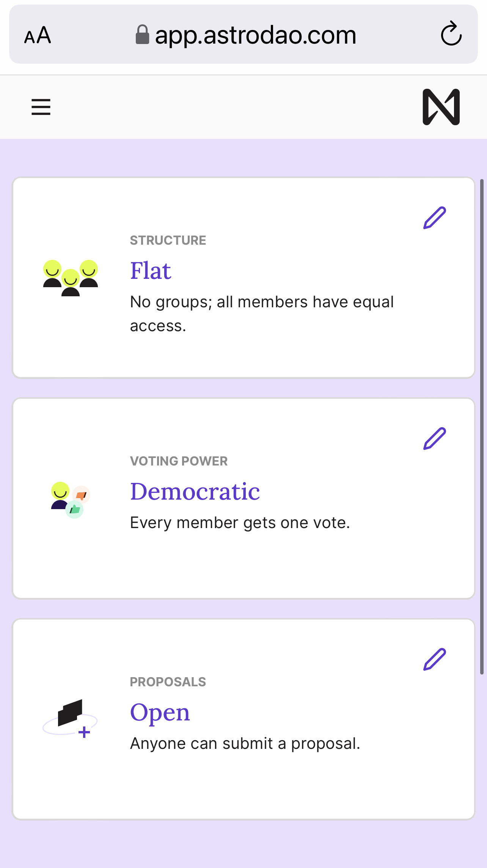487x868 pixels.
Task: Focus the app.astrodao.com address field
Action: click(x=256, y=35)
